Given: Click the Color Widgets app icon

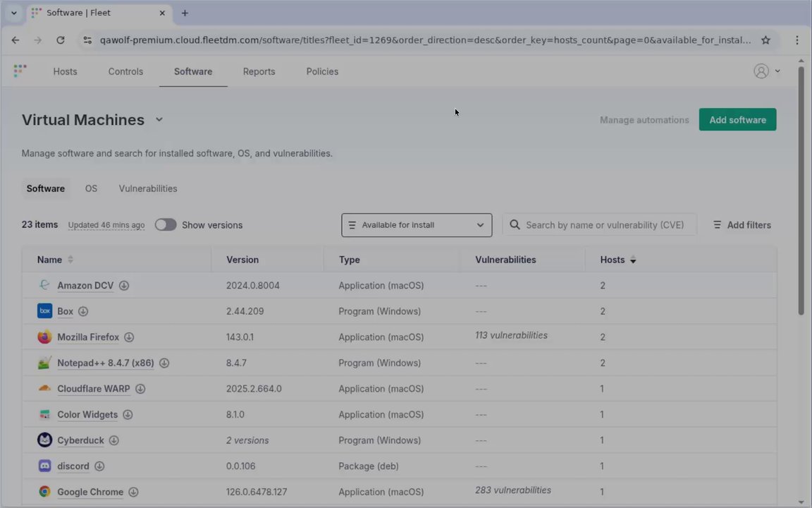Looking at the screenshot, I should tap(44, 414).
